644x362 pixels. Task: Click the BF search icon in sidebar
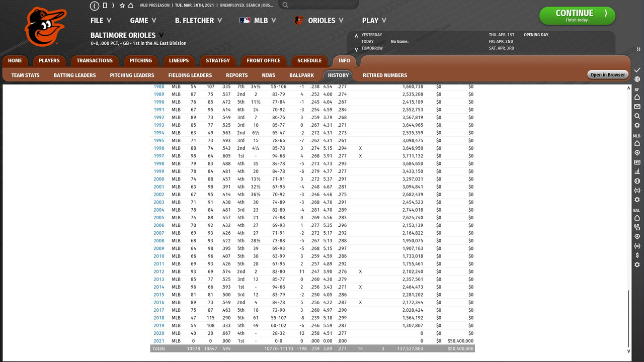[637, 116]
